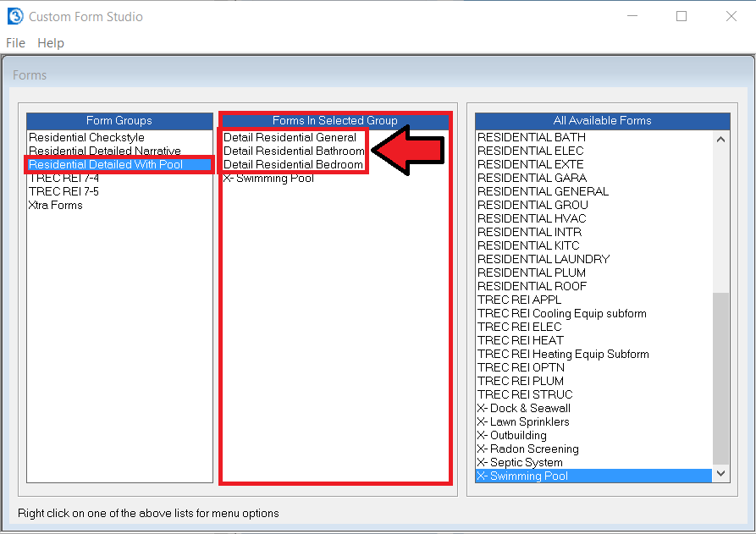The height and width of the screenshot is (534, 756).
Task: Click the All Available Forms header
Action: 602,121
